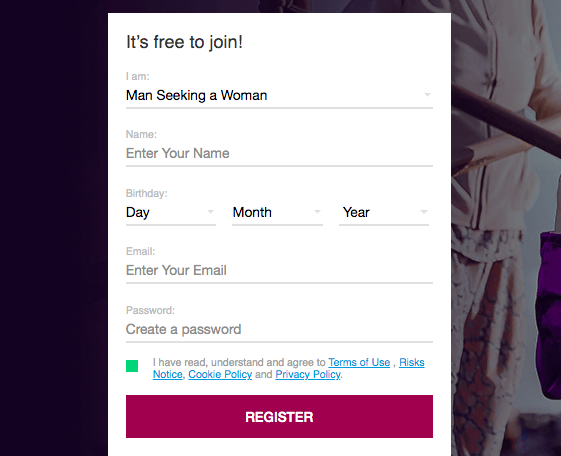Expand the Day birthday selector
Viewport: 561px width, 456px height.
coord(171,212)
